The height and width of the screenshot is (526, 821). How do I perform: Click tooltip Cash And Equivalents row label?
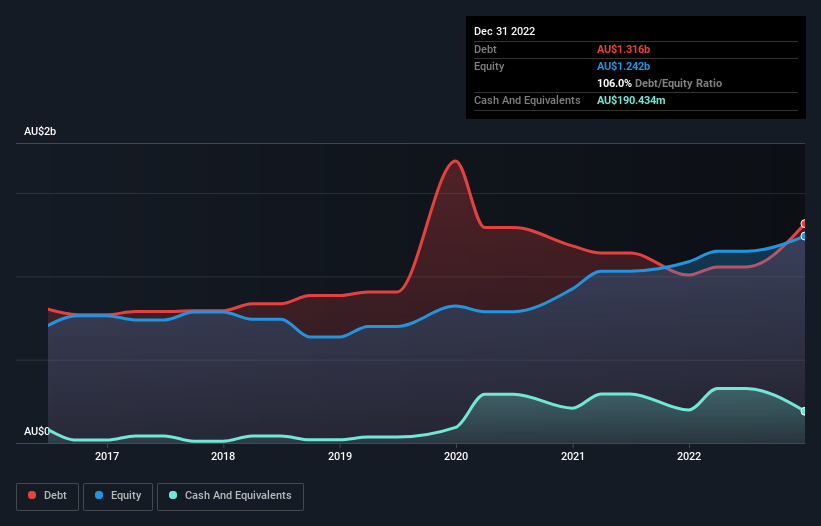pyautogui.click(x=527, y=100)
